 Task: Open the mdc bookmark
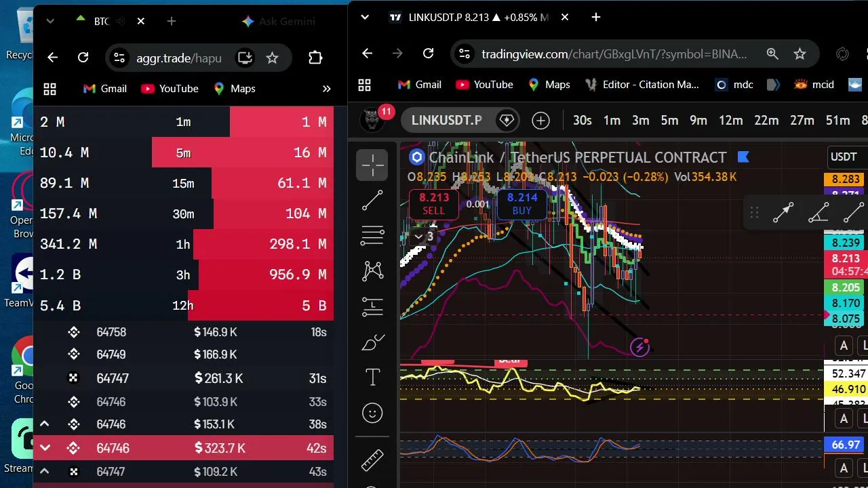pos(734,85)
